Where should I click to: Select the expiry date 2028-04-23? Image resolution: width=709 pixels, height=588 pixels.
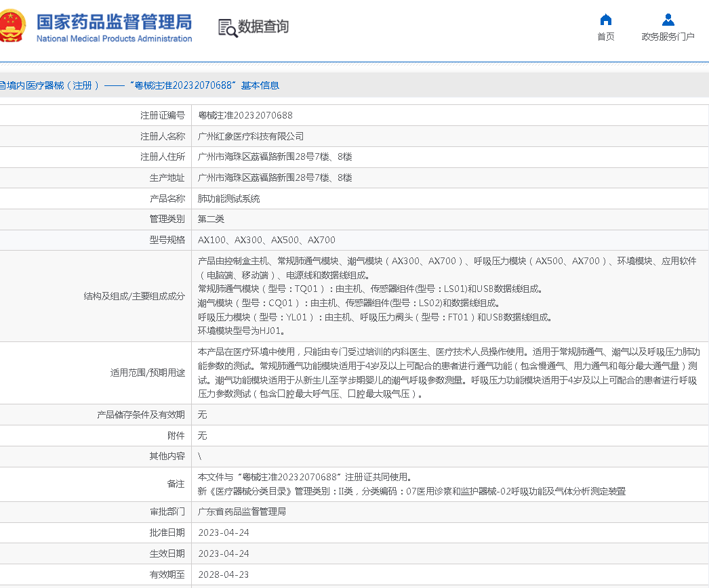[224, 575]
